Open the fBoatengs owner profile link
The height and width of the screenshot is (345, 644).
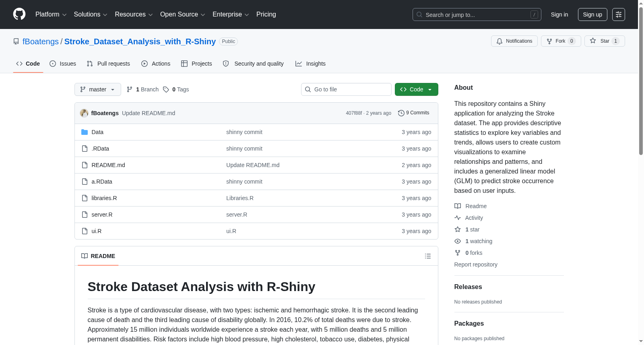[41, 41]
